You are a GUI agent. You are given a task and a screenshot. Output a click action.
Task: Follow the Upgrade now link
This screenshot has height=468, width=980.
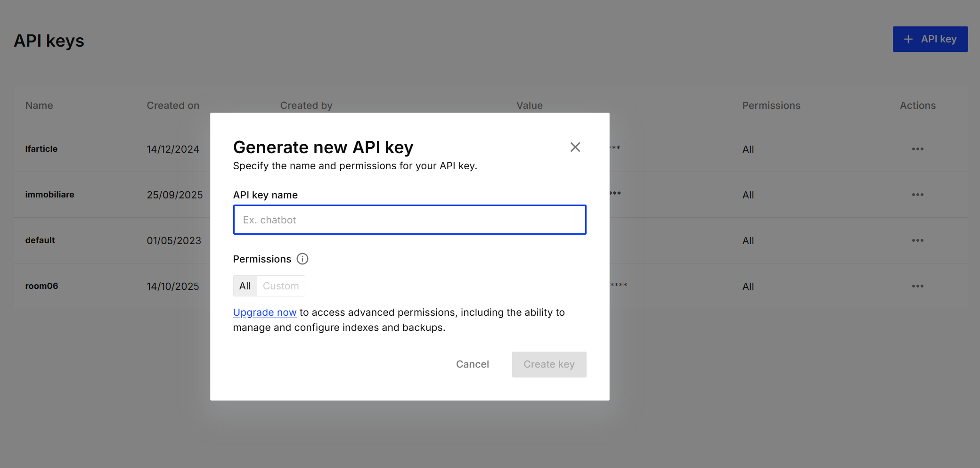point(265,312)
